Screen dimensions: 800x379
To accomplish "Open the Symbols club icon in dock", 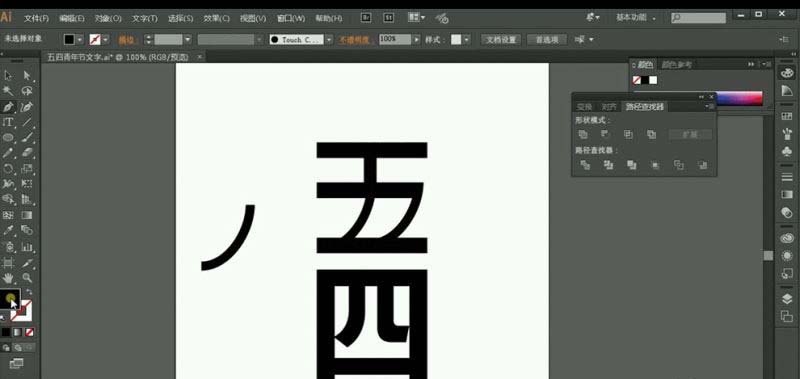I will 787,151.
